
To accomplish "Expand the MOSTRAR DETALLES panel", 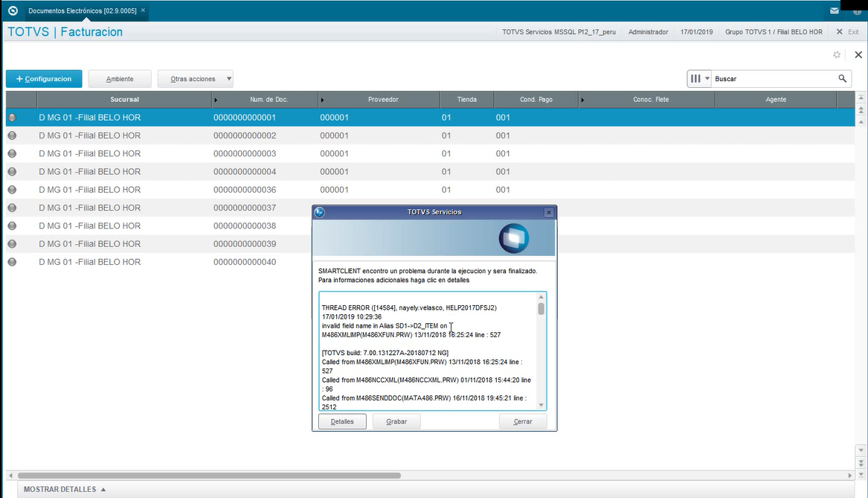I will coord(65,489).
